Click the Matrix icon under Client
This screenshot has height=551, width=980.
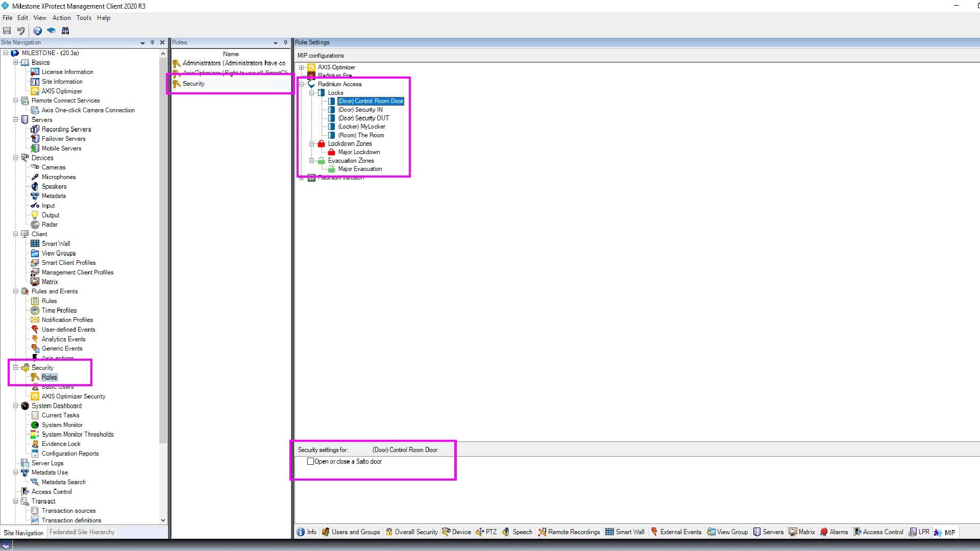click(x=35, y=282)
